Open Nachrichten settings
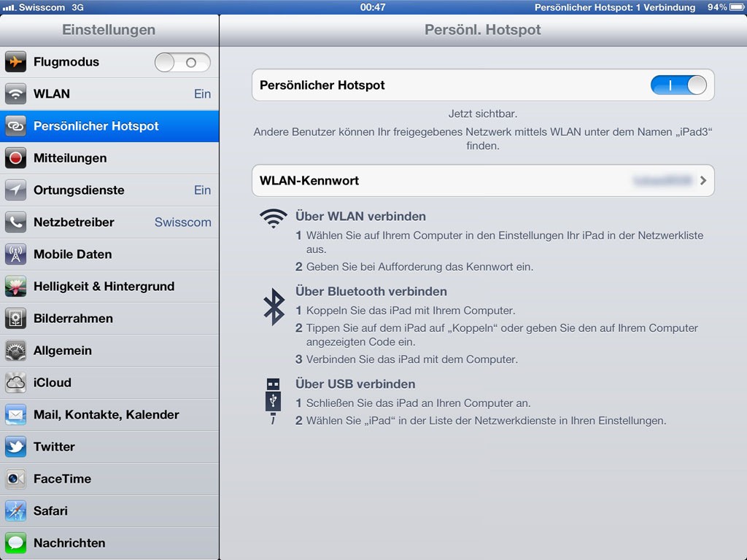This screenshot has width=747, height=560. tap(109, 543)
